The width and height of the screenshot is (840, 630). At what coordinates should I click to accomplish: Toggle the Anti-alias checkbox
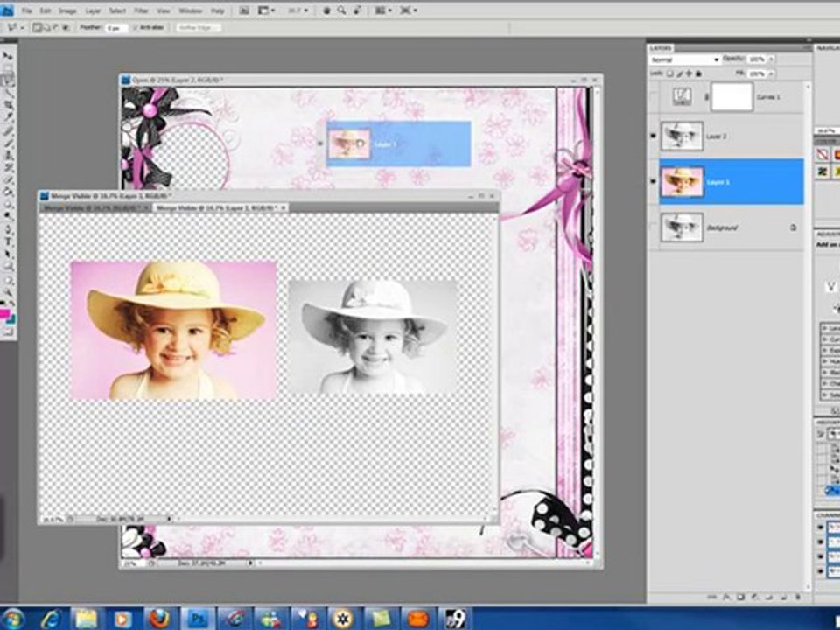[x=135, y=27]
